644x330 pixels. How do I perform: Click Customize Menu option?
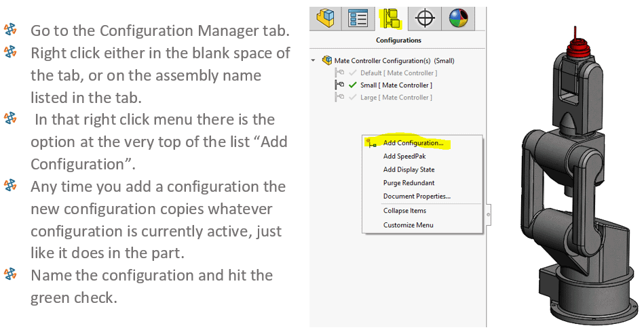(x=408, y=225)
